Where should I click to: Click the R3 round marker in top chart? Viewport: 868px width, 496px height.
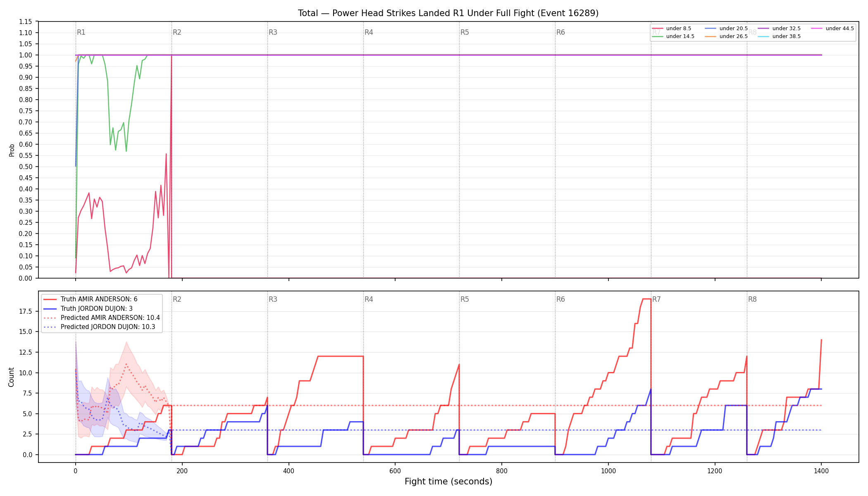(x=273, y=32)
